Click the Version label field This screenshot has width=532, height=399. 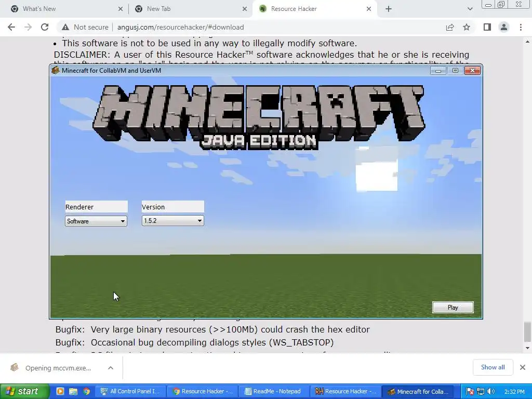(x=172, y=207)
